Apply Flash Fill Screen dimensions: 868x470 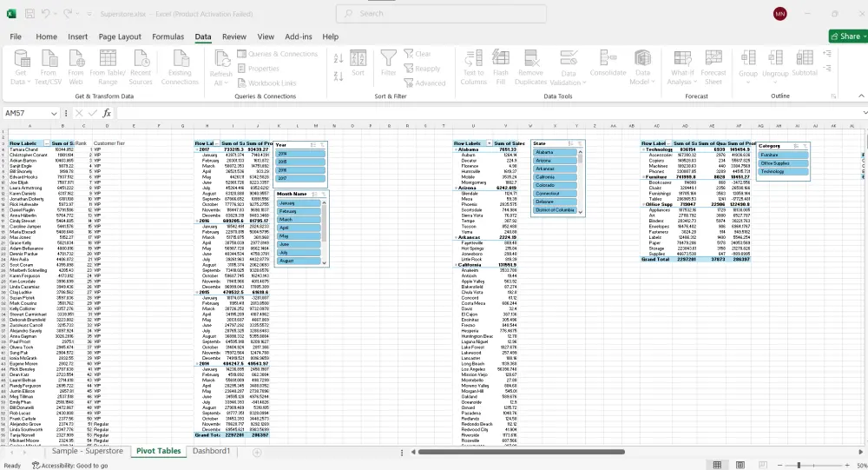tap(501, 67)
